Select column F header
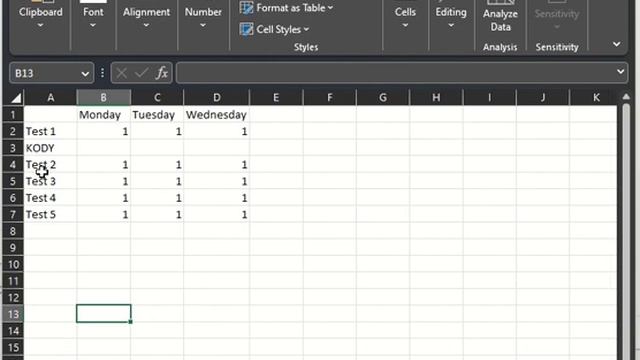The image size is (640, 360). coord(329,98)
